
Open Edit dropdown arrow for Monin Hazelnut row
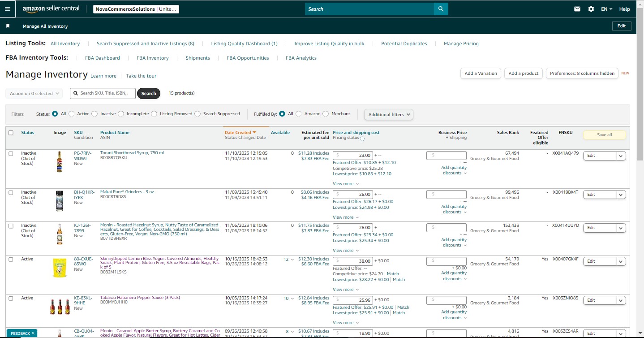[621, 228]
